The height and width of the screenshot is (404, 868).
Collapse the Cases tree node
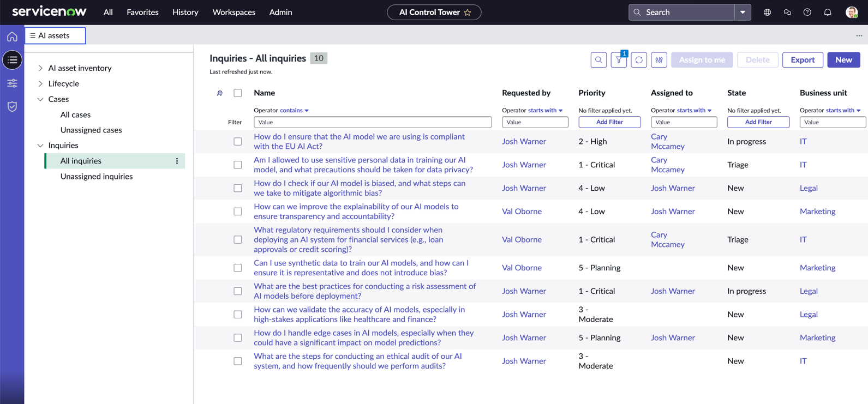click(x=40, y=99)
